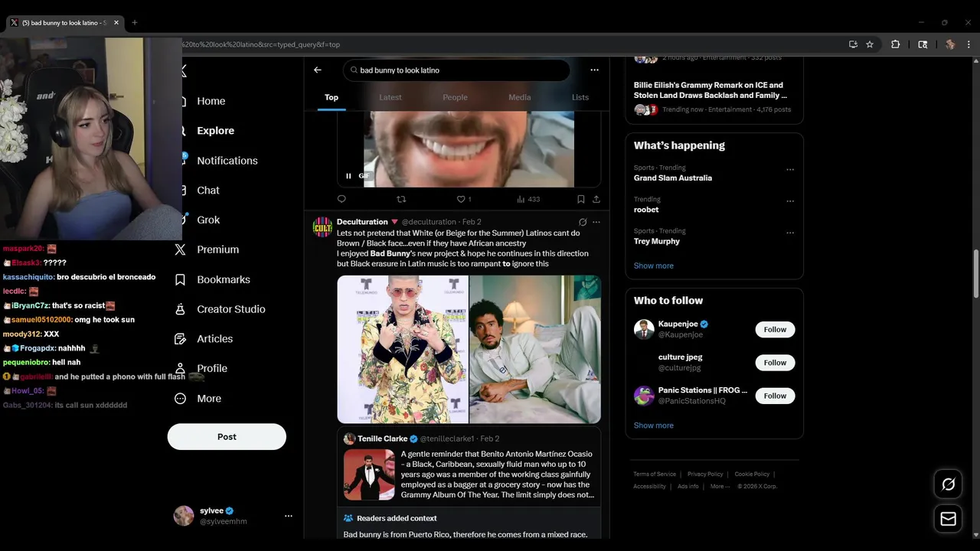980x551 pixels.
Task: Open left Bad Bunny Telemundo photo
Action: coord(403,349)
